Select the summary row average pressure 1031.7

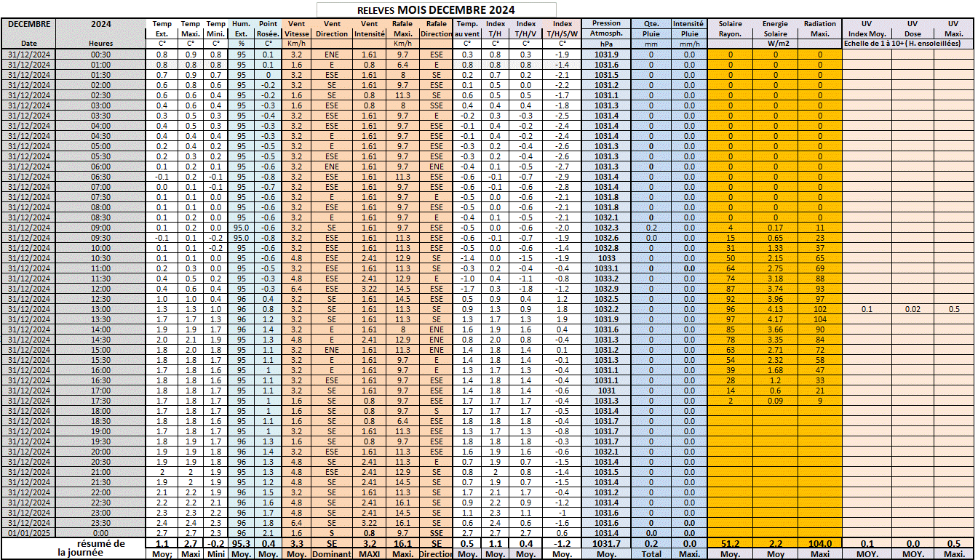606,543
